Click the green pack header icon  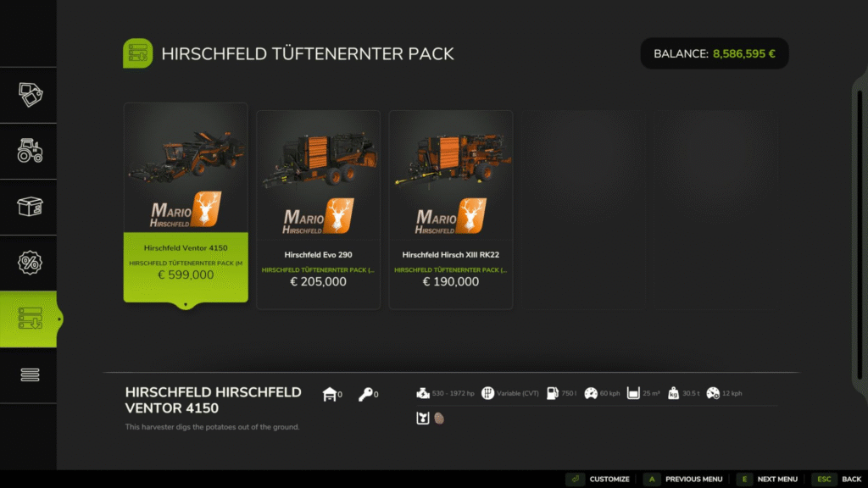[138, 53]
